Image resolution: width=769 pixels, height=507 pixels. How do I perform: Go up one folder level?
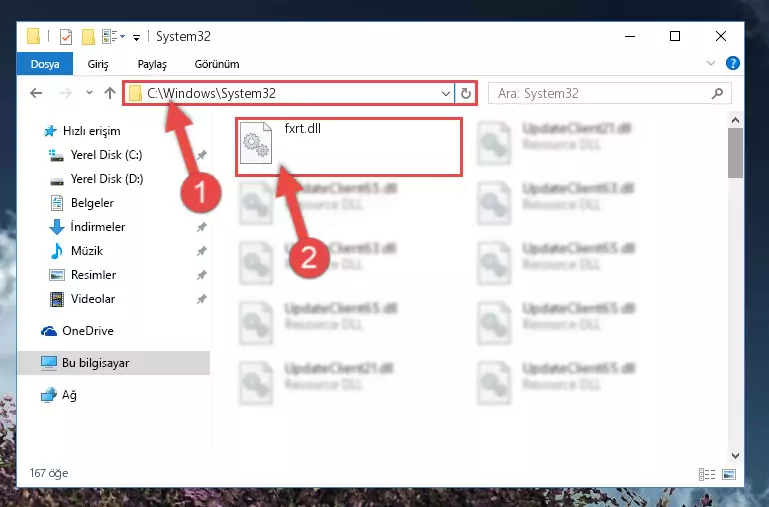[110, 93]
